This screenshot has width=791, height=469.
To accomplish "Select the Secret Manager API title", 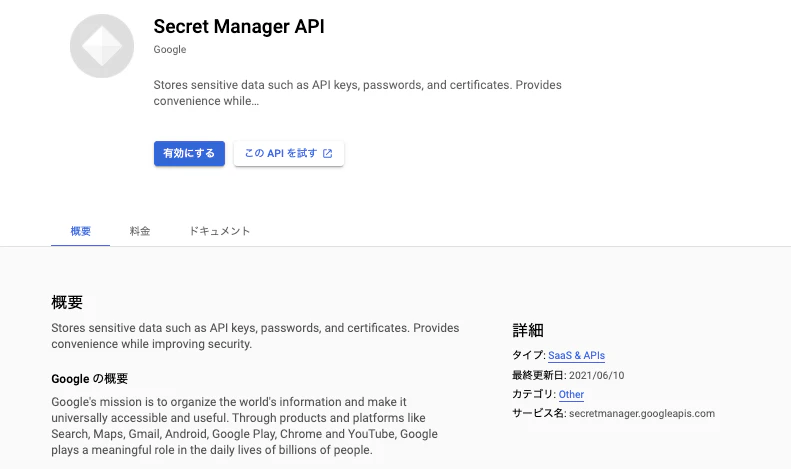I will point(239,26).
